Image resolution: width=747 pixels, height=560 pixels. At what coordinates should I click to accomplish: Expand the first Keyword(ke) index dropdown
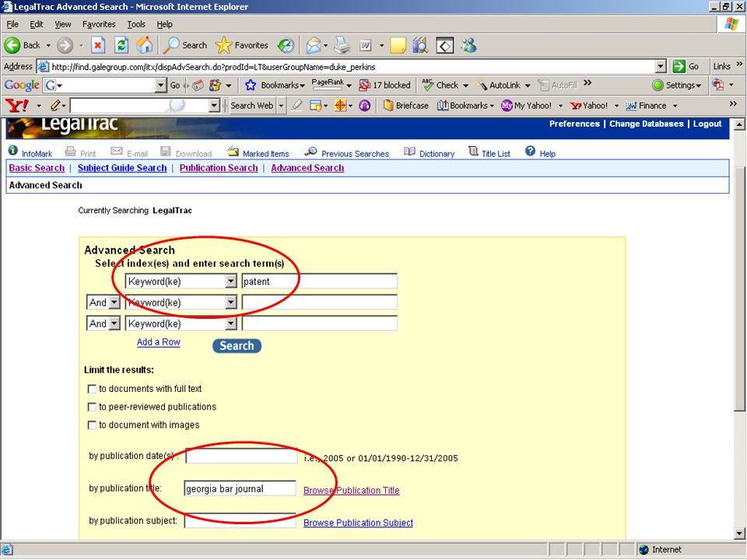(x=230, y=282)
